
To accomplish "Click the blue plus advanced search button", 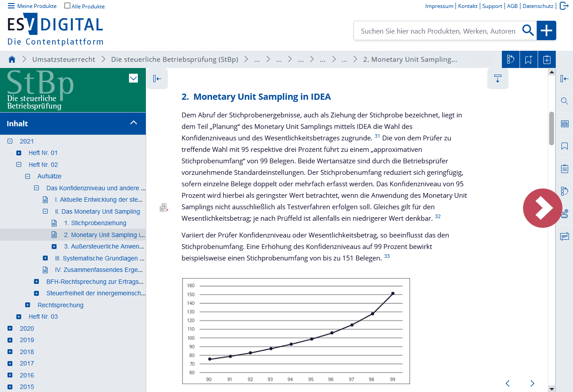I will click(x=546, y=30).
